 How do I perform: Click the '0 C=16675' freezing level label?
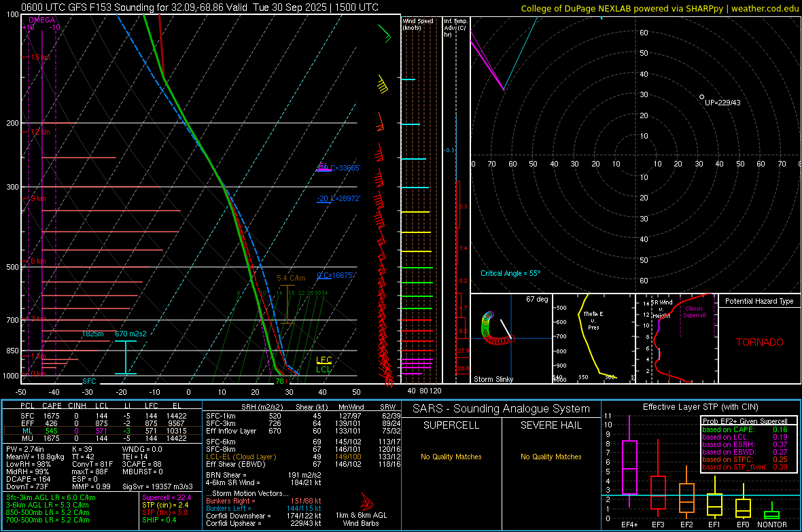pyautogui.click(x=336, y=275)
